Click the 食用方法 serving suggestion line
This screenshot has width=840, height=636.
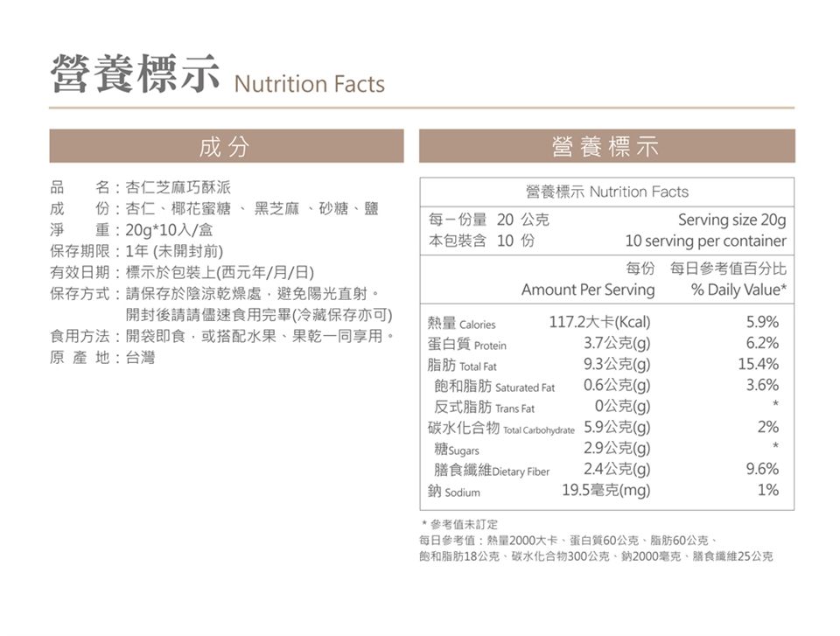(224, 336)
